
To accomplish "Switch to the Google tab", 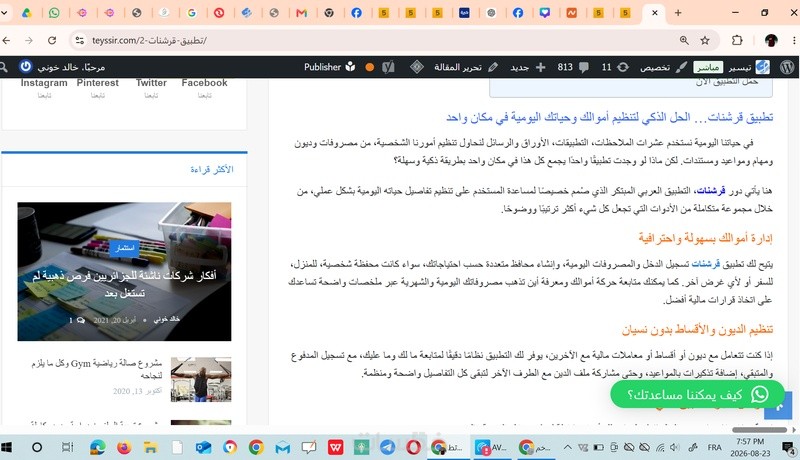I will tap(192, 13).
